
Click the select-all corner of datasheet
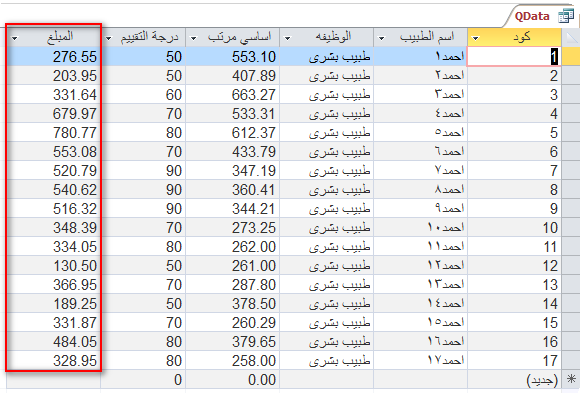tap(571, 37)
